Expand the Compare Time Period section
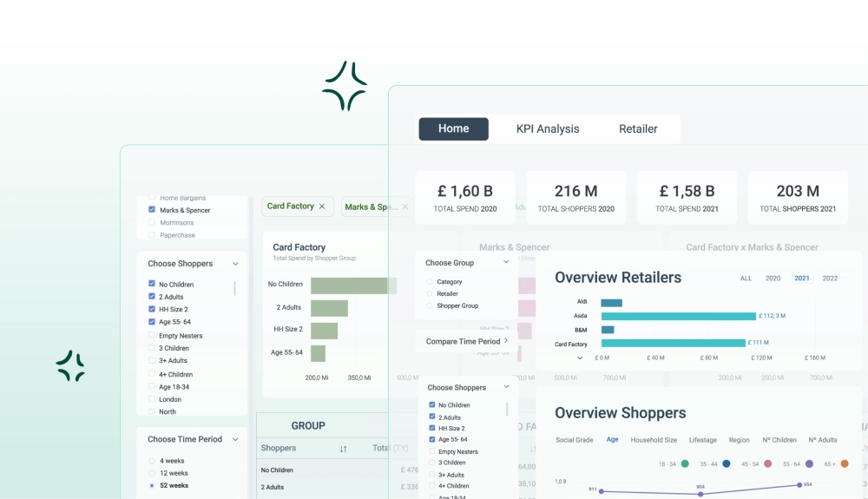 click(x=506, y=341)
